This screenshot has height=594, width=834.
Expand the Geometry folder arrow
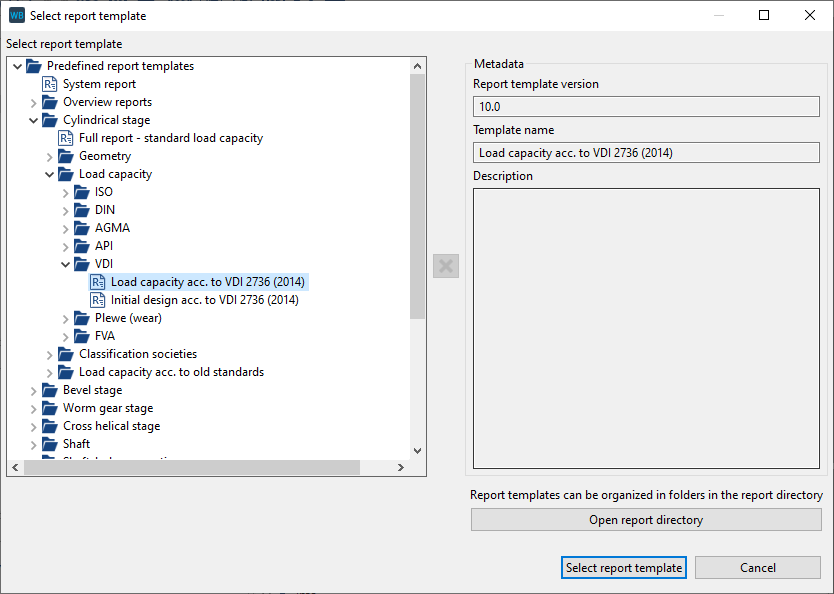(50, 156)
